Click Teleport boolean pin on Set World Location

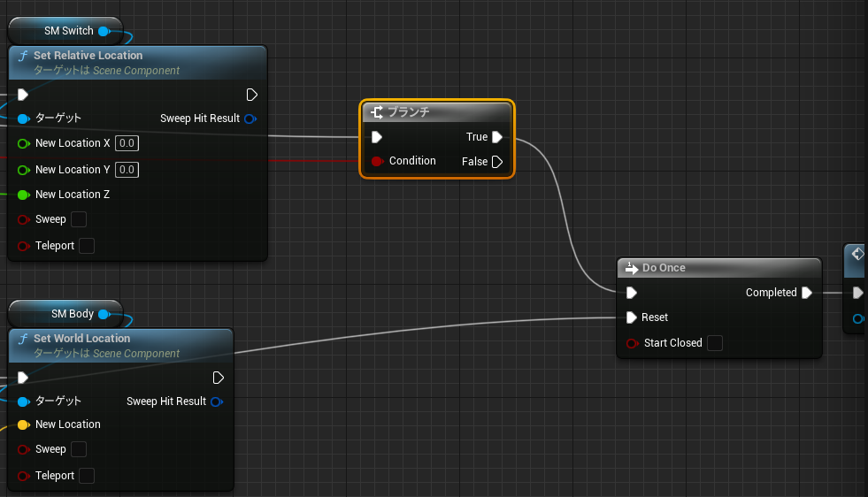click(x=23, y=476)
